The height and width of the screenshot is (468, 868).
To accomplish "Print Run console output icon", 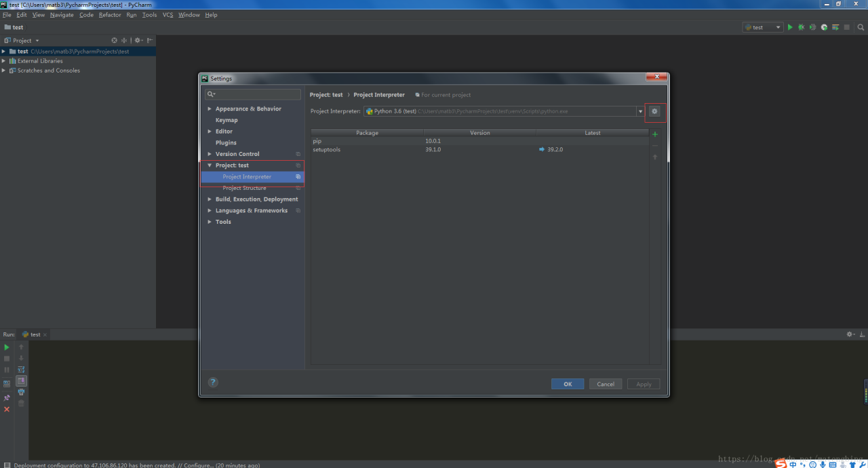I will click(x=21, y=392).
